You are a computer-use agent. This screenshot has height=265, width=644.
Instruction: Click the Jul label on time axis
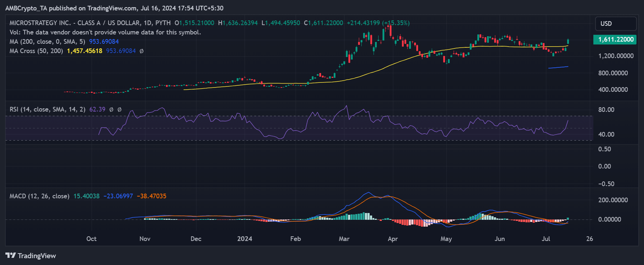point(546,239)
